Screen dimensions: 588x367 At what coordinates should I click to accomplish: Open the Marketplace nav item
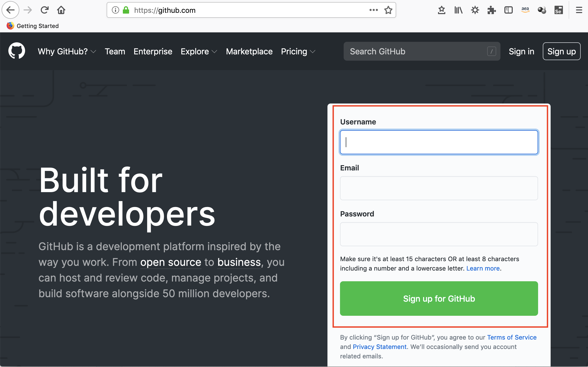coord(249,51)
